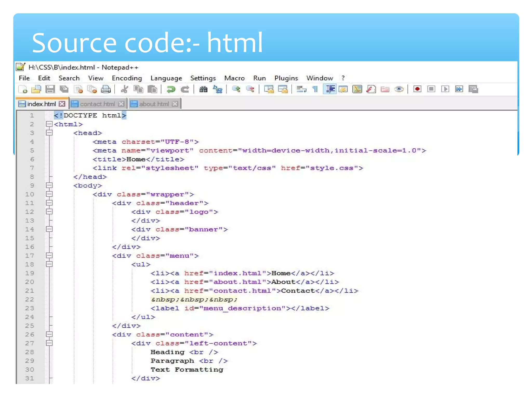The width and height of the screenshot is (532, 399).
Task: Collapse the div class menu fold marker
Action: 49,256
